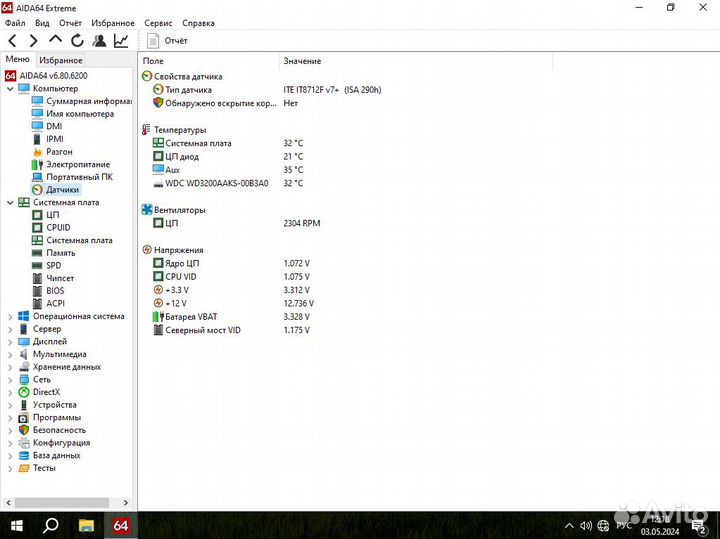The width and height of the screenshot is (720, 539).
Task: Expand the Тесты tree node
Action: tap(11, 468)
